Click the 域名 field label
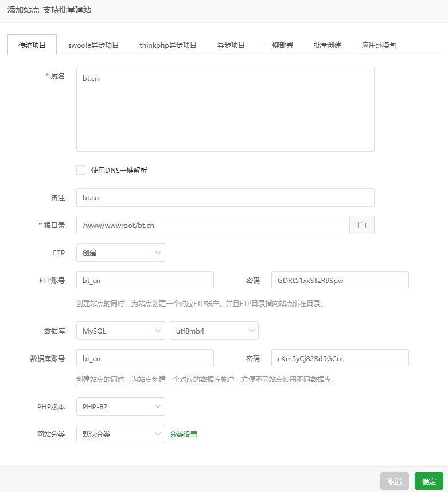This screenshot has width=448, height=492. (58, 76)
